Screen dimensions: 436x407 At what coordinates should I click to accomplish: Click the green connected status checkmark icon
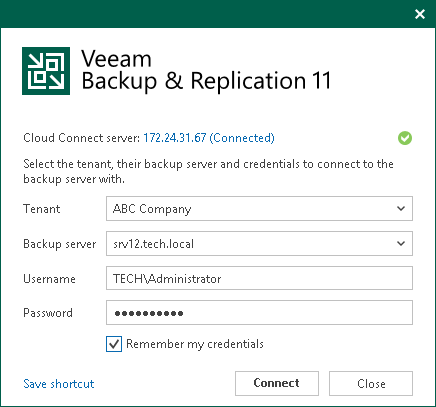(405, 138)
